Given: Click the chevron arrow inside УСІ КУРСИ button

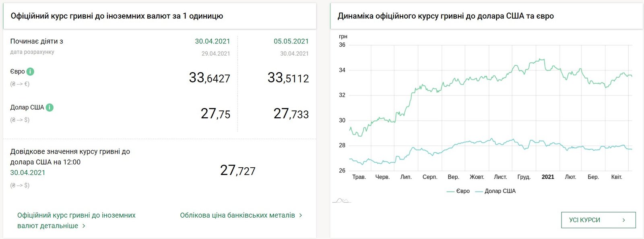Looking at the screenshot, I should (x=623, y=220).
